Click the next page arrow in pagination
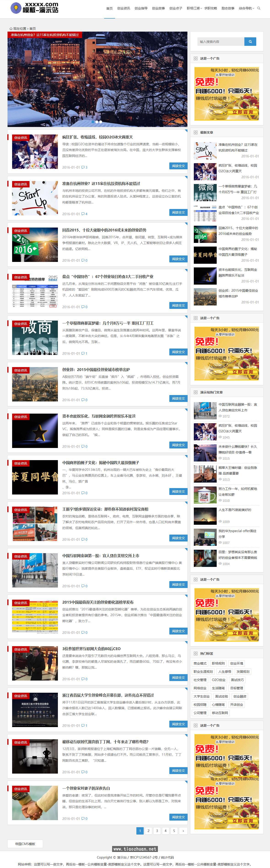This screenshot has height=868, width=270. tap(183, 831)
